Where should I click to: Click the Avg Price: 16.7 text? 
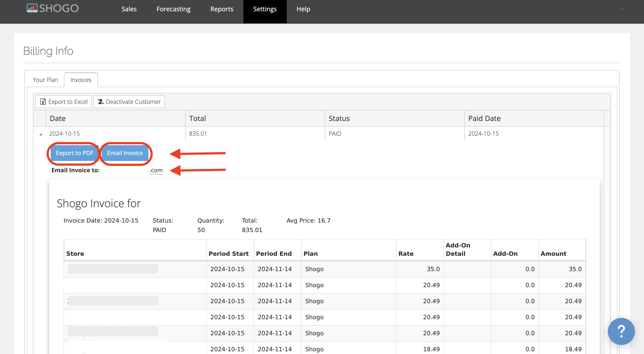point(308,221)
